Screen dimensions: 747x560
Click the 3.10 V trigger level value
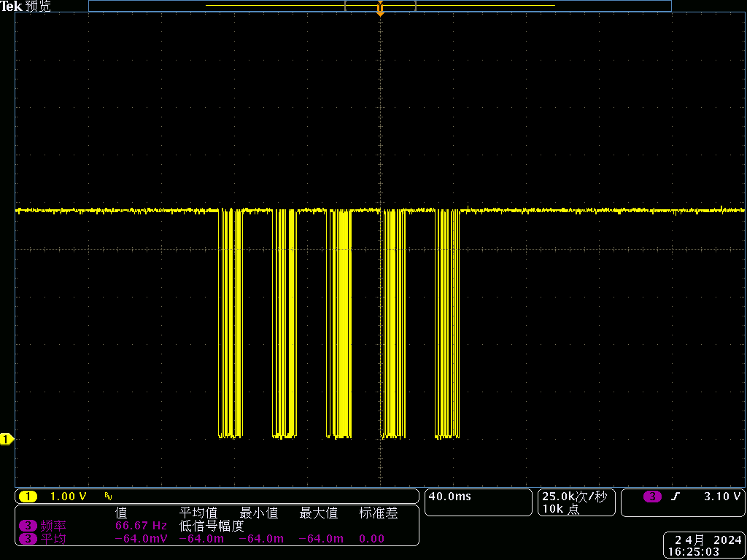click(x=721, y=497)
